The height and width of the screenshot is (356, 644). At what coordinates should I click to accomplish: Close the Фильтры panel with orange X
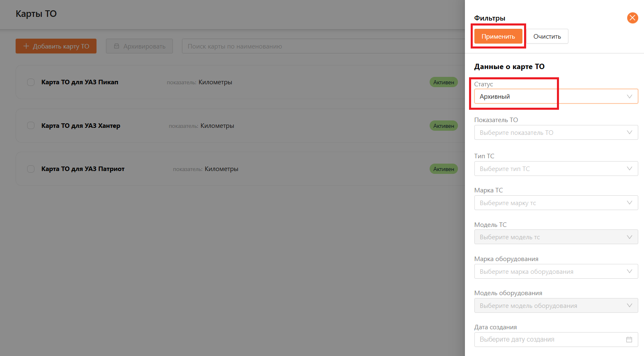click(632, 18)
